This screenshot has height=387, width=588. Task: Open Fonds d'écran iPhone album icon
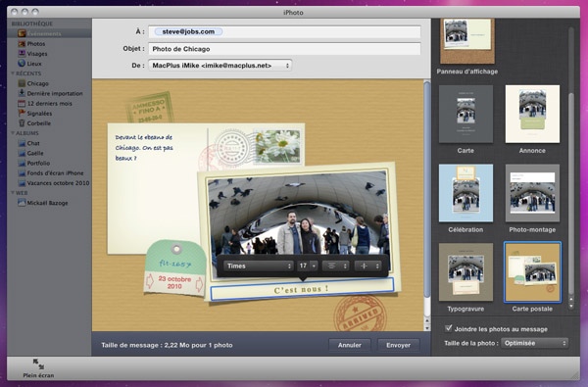pyautogui.click(x=22, y=172)
